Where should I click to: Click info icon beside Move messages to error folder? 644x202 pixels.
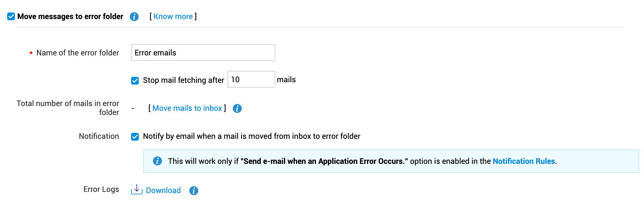click(x=134, y=17)
